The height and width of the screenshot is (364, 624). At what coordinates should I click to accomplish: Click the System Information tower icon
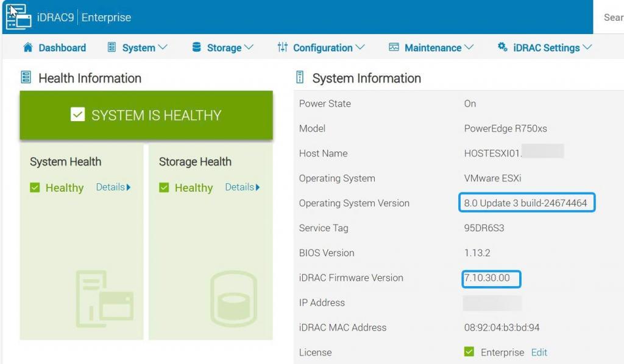tap(300, 77)
